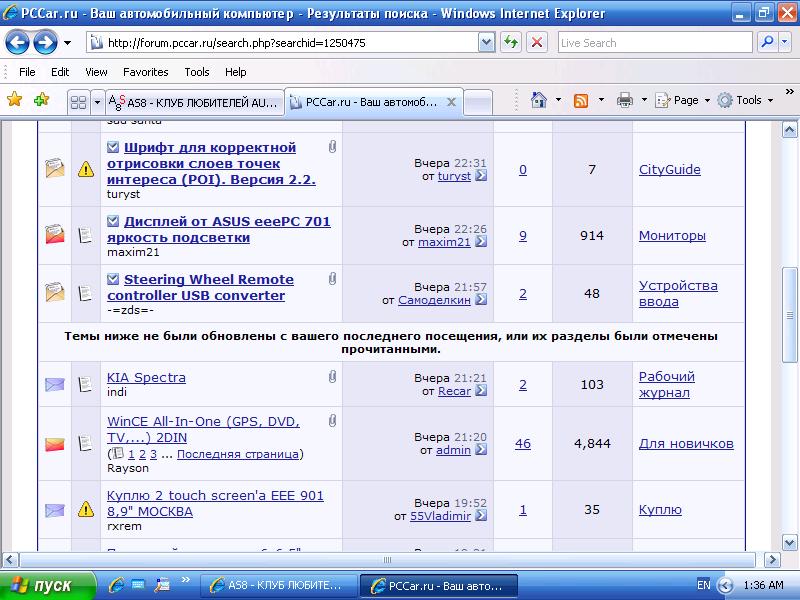Stop loading with the red X button

pos(537,43)
